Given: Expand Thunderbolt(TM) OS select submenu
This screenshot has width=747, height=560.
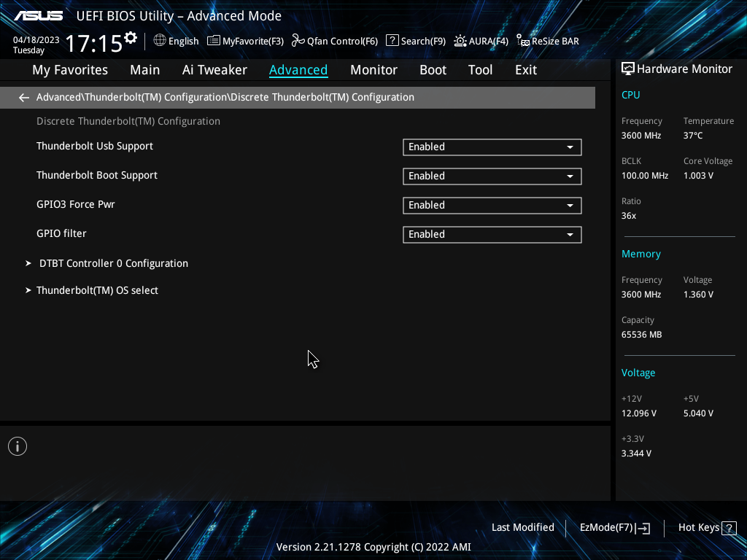Looking at the screenshot, I should tap(97, 290).
